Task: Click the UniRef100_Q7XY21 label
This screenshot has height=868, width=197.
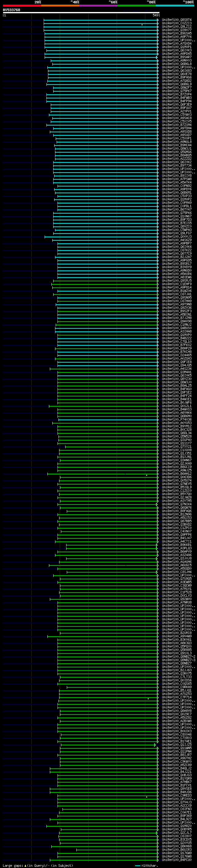Action: click(176, 446)
